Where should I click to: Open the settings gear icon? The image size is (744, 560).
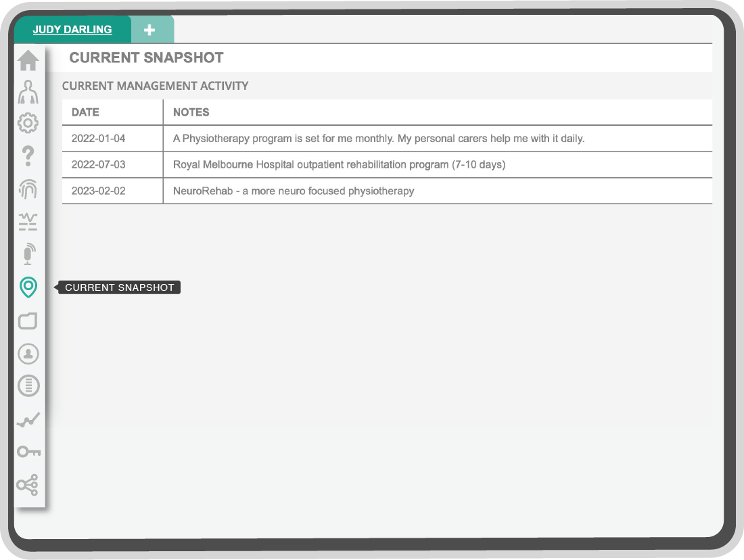coord(28,123)
